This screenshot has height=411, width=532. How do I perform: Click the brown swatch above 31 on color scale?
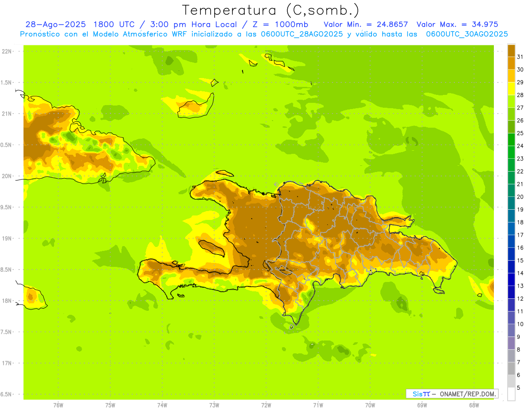511,51
